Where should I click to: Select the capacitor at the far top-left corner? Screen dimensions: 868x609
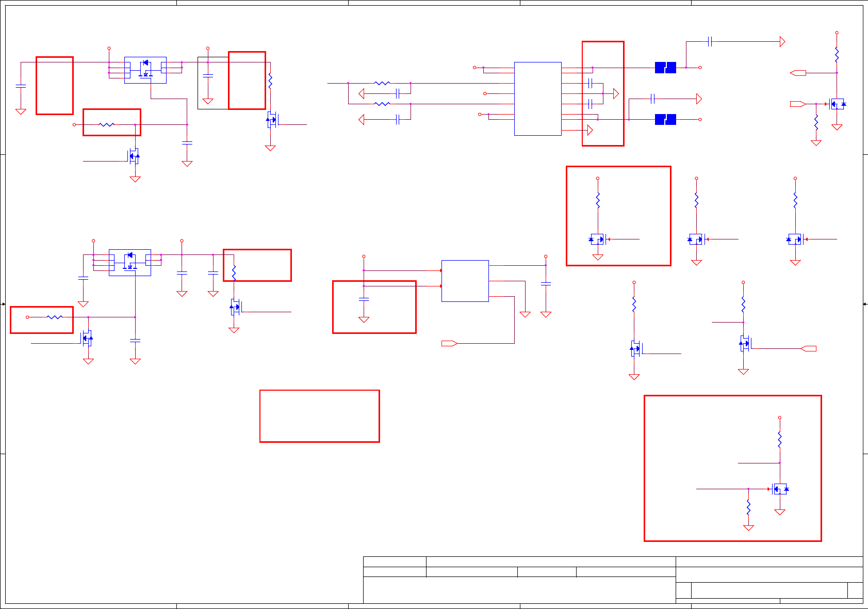click(x=21, y=86)
